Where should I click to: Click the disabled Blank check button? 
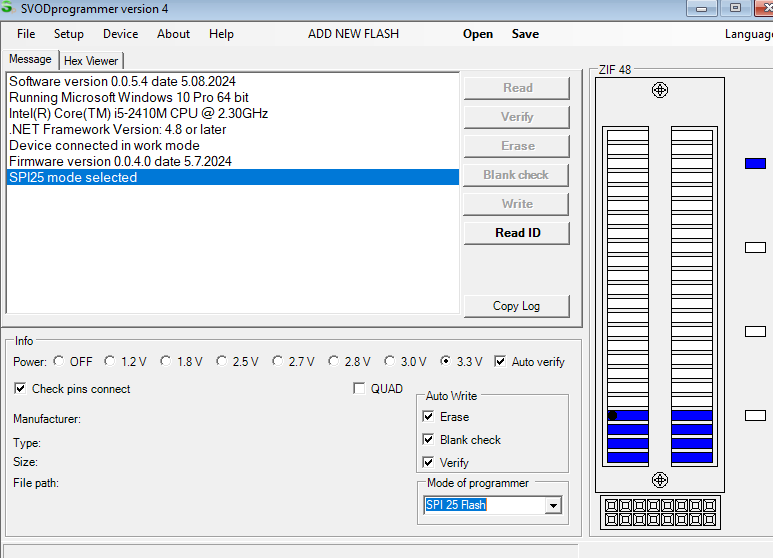516,175
